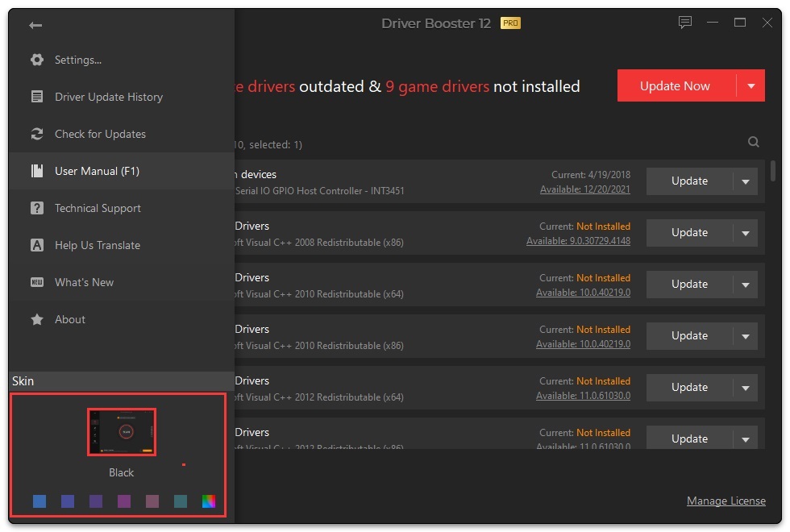Open the Manage License link
790x532 pixels.
pos(726,501)
